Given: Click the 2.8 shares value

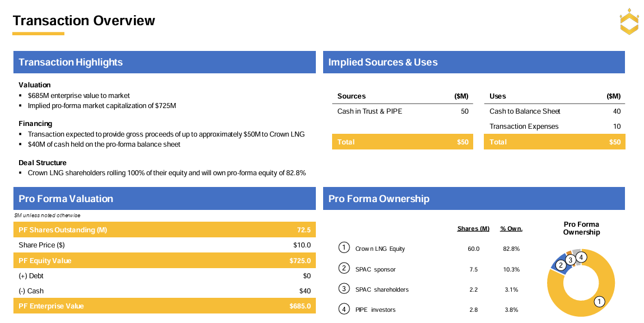Looking at the screenshot, I should (x=474, y=310).
